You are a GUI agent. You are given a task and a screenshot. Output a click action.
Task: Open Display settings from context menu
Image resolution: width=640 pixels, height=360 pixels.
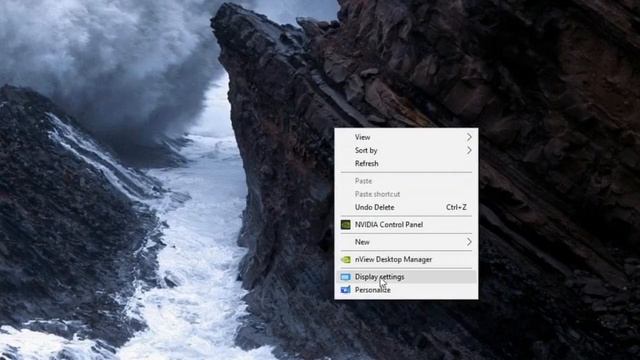click(x=406, y=277)
